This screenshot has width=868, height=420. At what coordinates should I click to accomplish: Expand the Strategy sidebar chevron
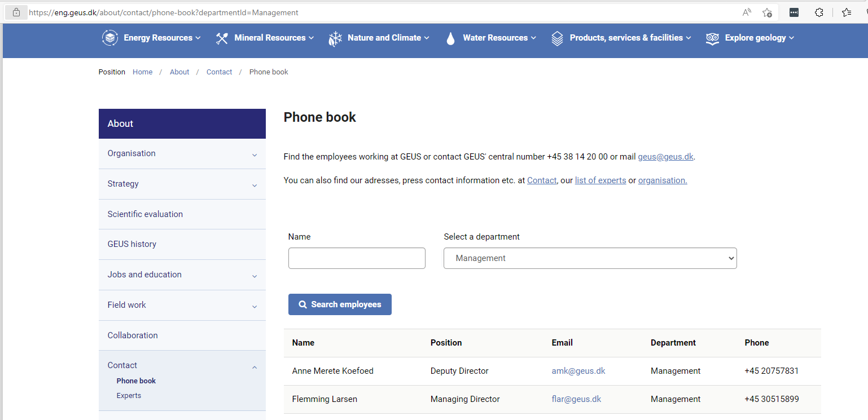[255, 185]
